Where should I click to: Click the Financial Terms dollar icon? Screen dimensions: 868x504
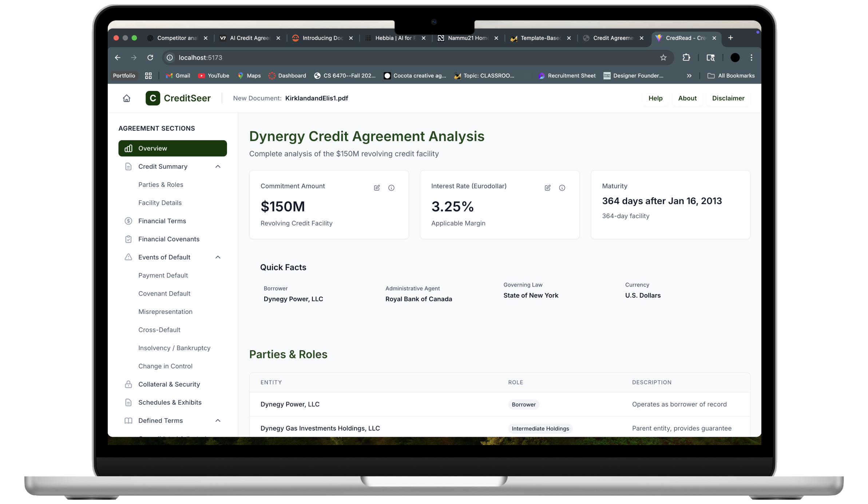128,221
